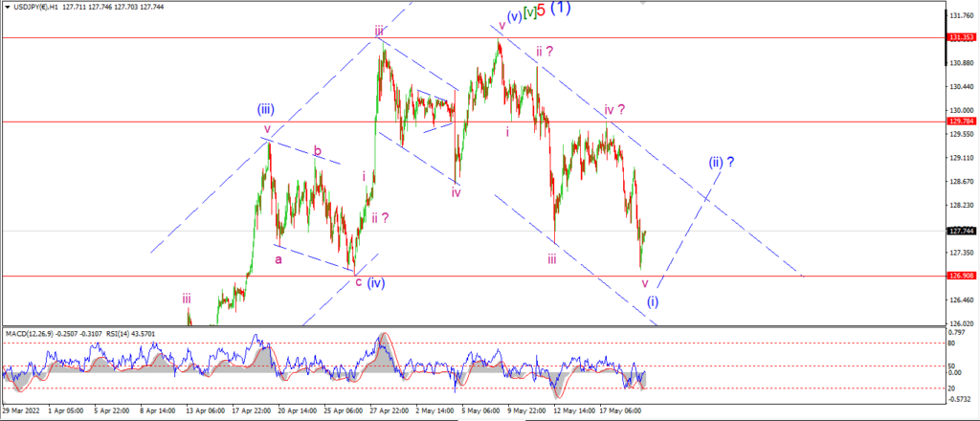Select the blue (1) wave label
The image size is (980, 421).
click(561, 8)
